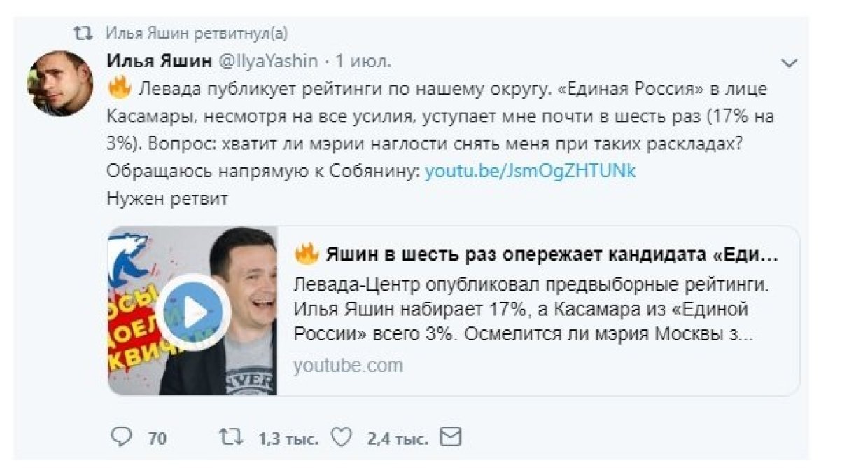Click the youtube.com domain label in card
The width and height of the screenshot is (868, 468).
(x=348, y=365)
